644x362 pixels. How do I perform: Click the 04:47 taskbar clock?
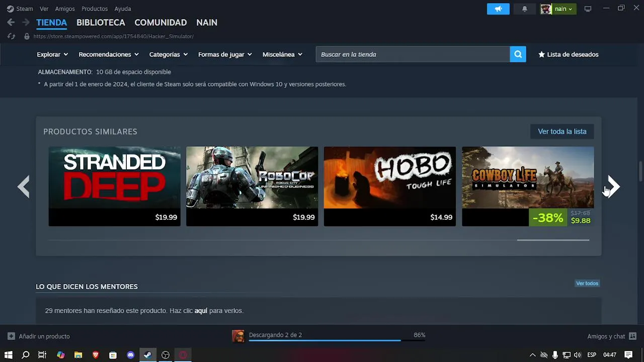coord(610,355)
